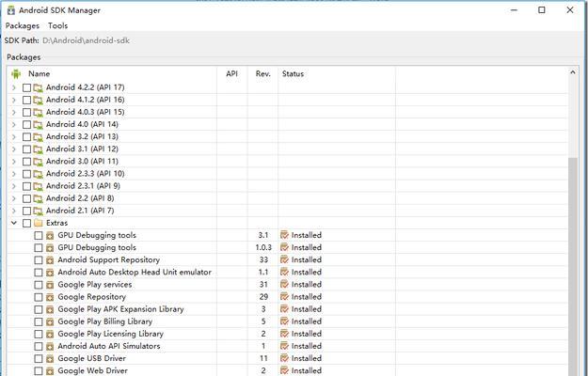
Task: Click package icon of Google USB Driver
Action: [x=50, y=359]
